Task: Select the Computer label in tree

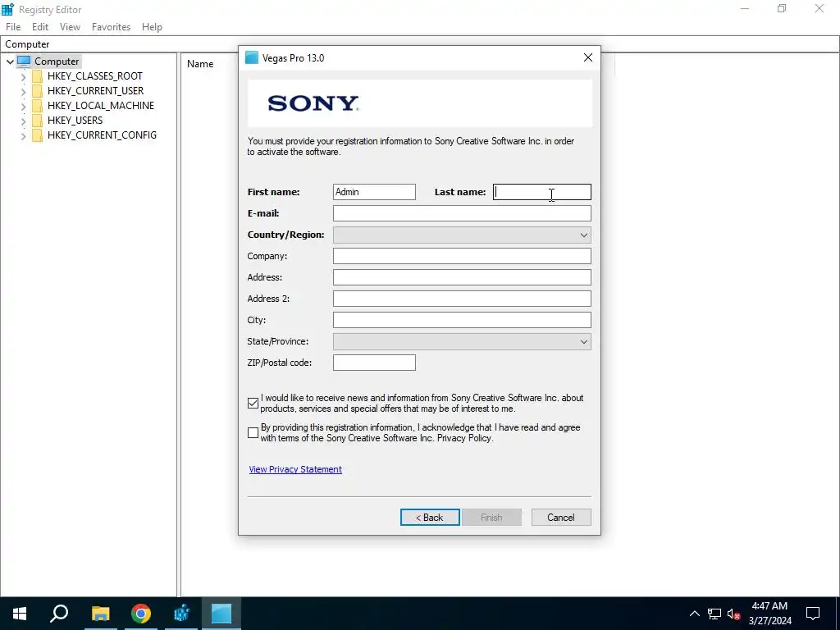Action: (57, 61)
